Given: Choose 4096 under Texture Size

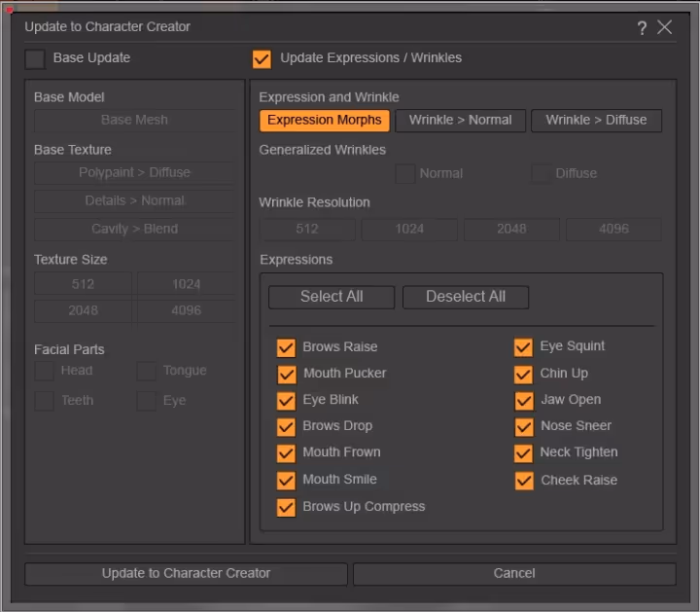Looking at the screenshot, I should 186,310.
